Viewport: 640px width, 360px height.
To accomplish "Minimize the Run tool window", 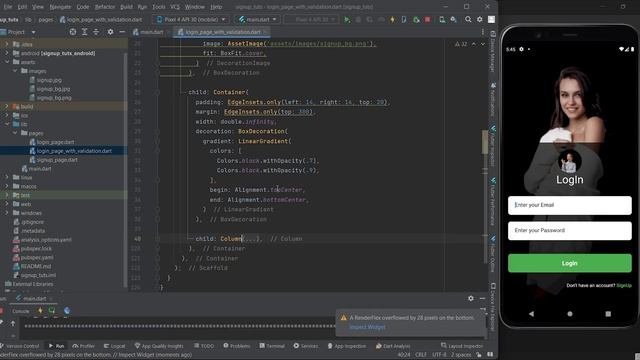I will point(482,298).
